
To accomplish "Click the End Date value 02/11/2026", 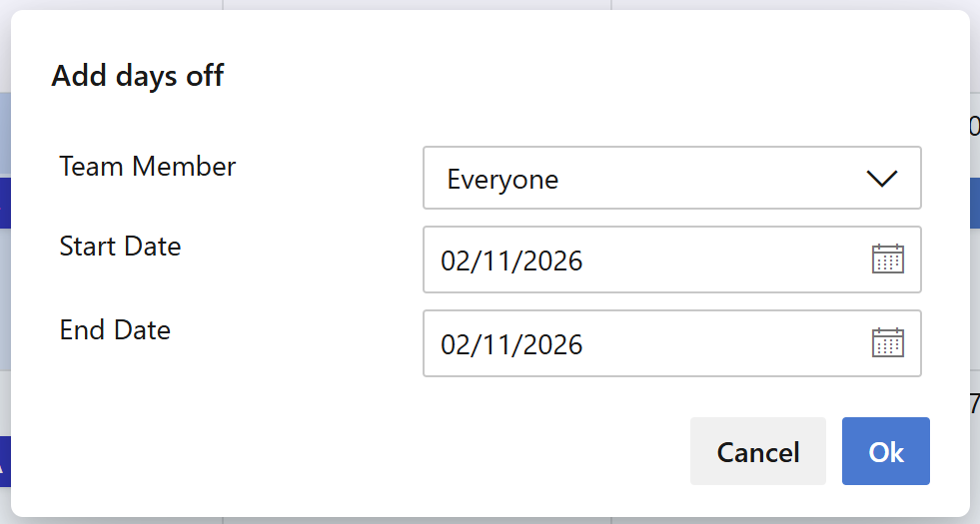I will pyautogui.click(x=511, y=345).
